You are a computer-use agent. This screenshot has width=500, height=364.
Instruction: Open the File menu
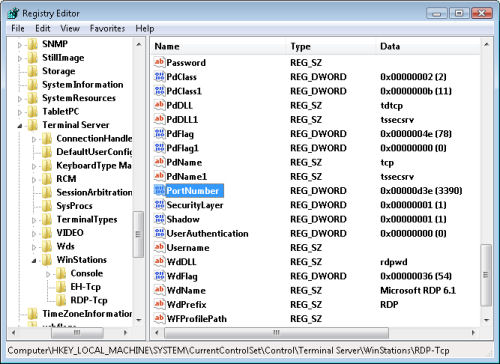[18, 28]
